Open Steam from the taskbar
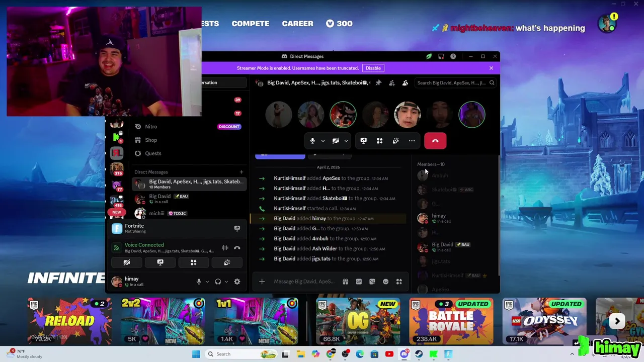Image resolution: width=644 pixels, height=362 pixels. point(419,354)
